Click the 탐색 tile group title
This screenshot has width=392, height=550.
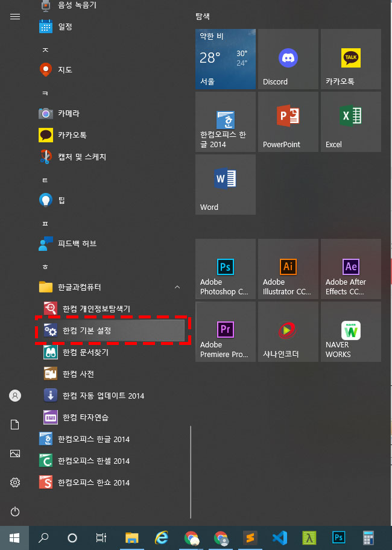pos(203,16)
